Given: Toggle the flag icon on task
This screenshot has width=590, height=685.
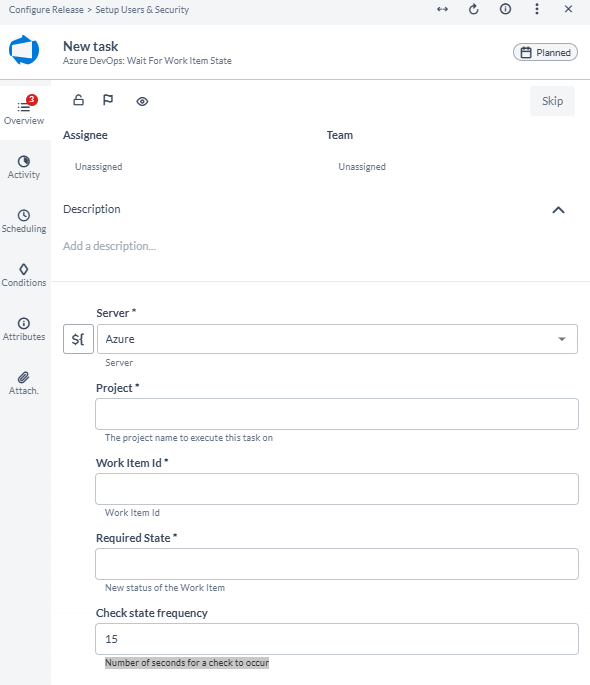Looking at the screenshot, I should click(x=108, y=100).
